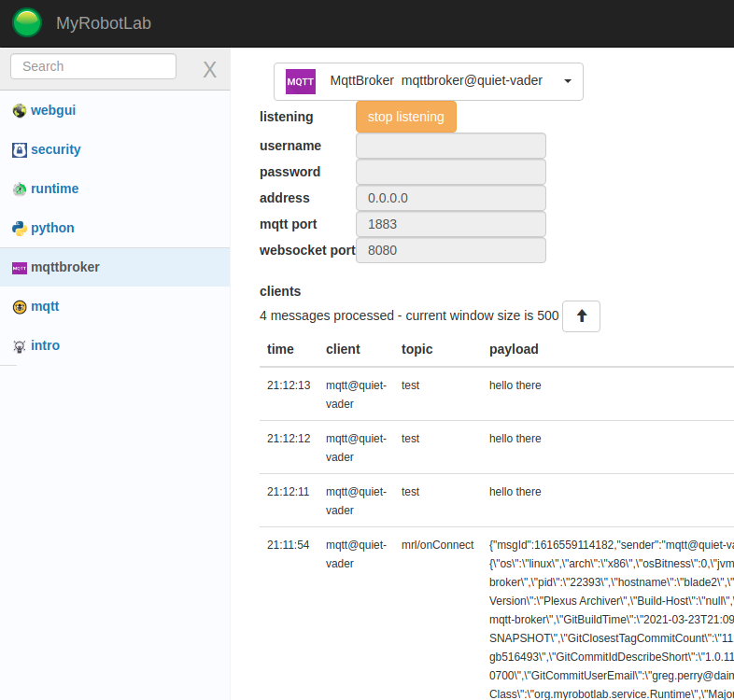Click hello there payload in 21:12:13 row
This screenshot has width=734, height=700.
pos(515,385)
